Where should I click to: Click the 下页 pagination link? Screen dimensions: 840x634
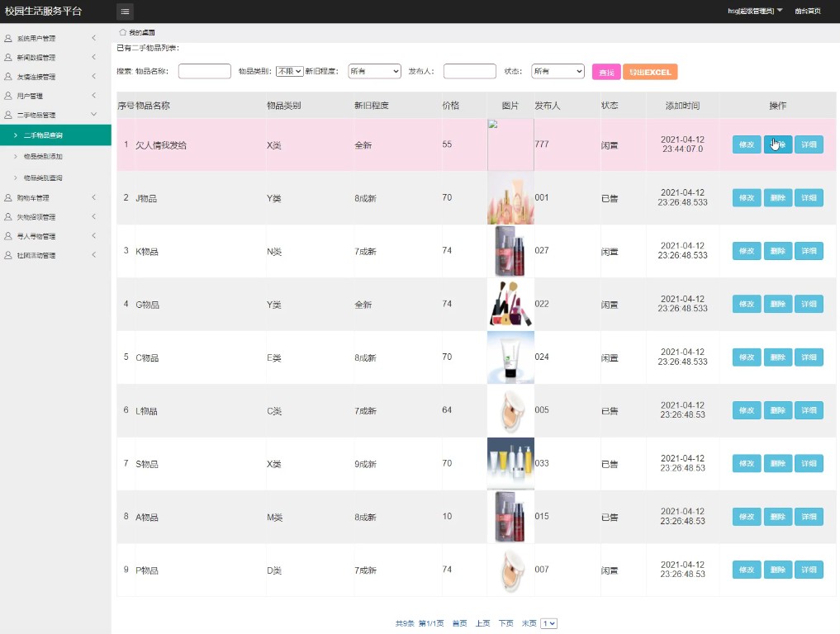(505, 623)
